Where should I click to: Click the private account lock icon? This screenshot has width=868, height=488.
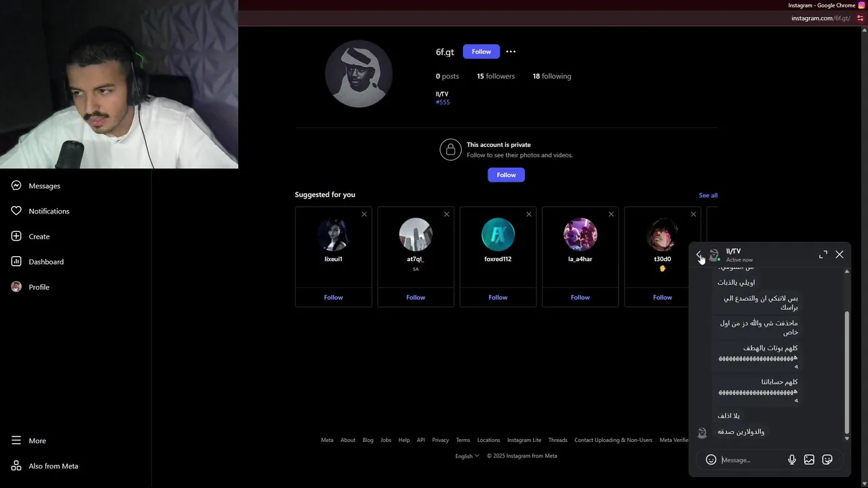click(450, 150)
